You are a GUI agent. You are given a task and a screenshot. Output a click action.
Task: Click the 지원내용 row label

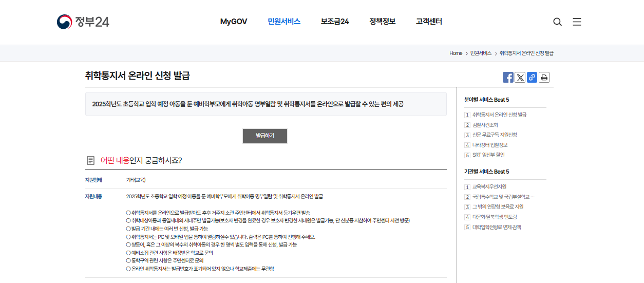[93, 196]
